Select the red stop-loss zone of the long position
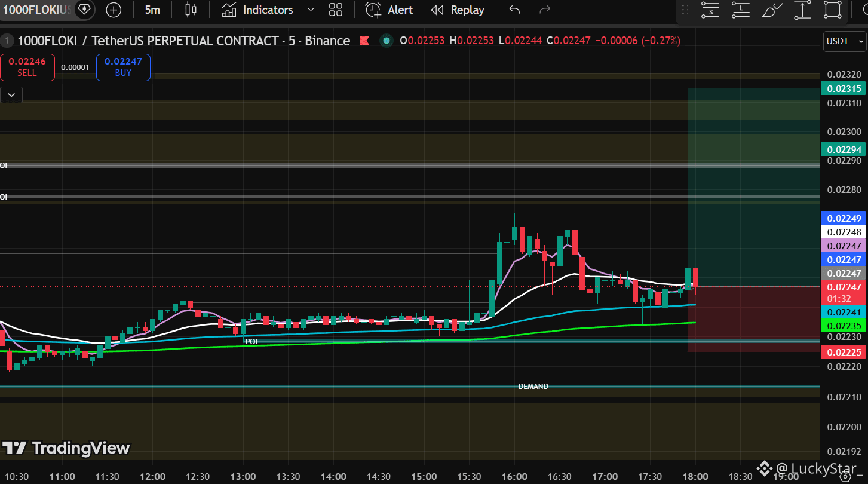 pos(753,319)
